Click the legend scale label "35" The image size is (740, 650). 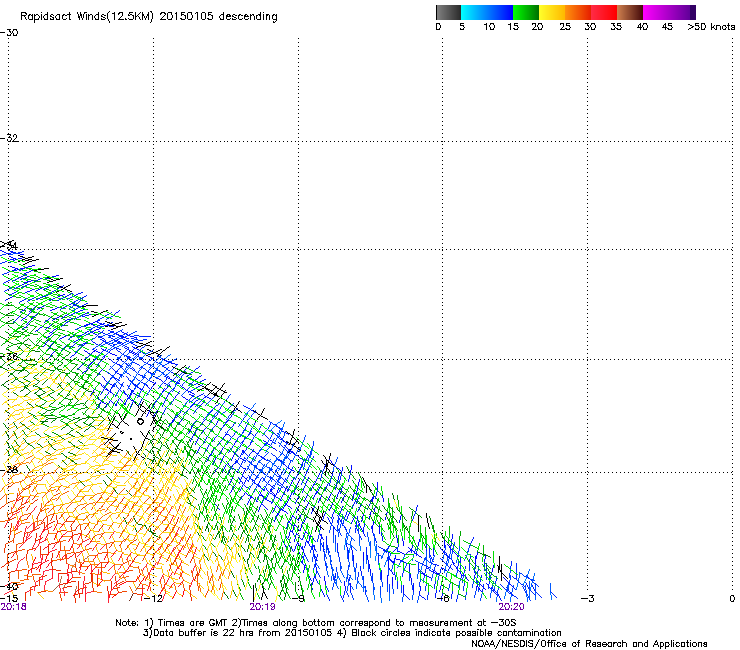616,27
